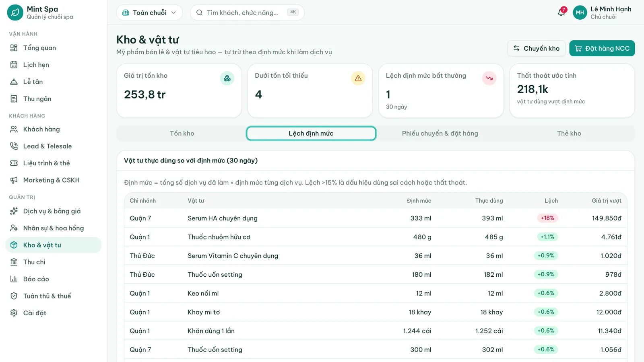644x362 pixels.
Task: Click the +18% deviation badge for Serum HA
Action: click(x=547, y=218)
